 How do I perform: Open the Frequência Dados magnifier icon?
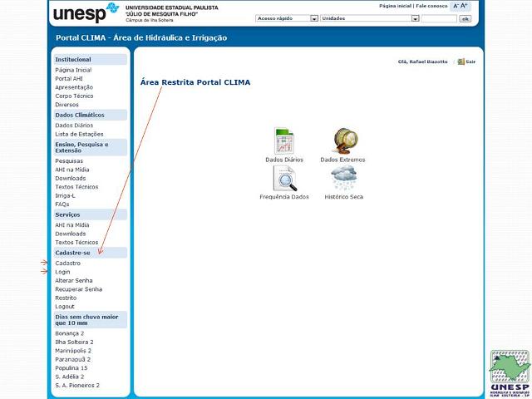284,178
